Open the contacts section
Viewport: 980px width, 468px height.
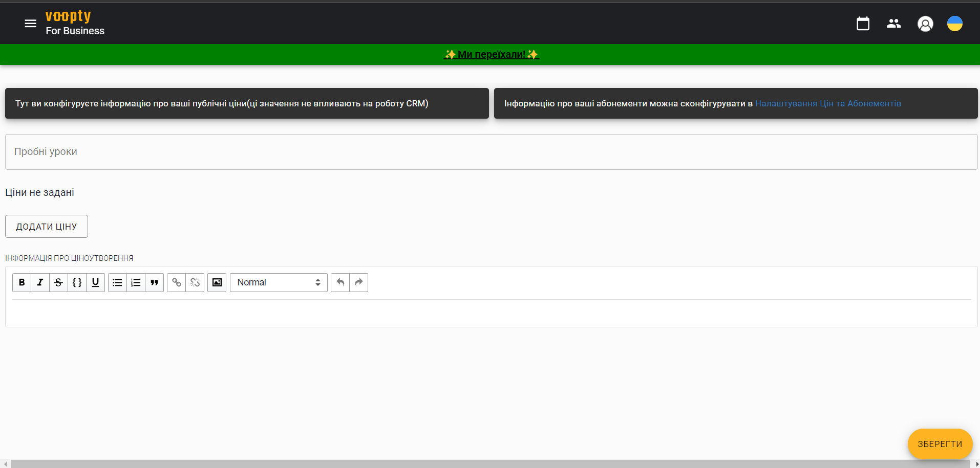click(894, 24)
